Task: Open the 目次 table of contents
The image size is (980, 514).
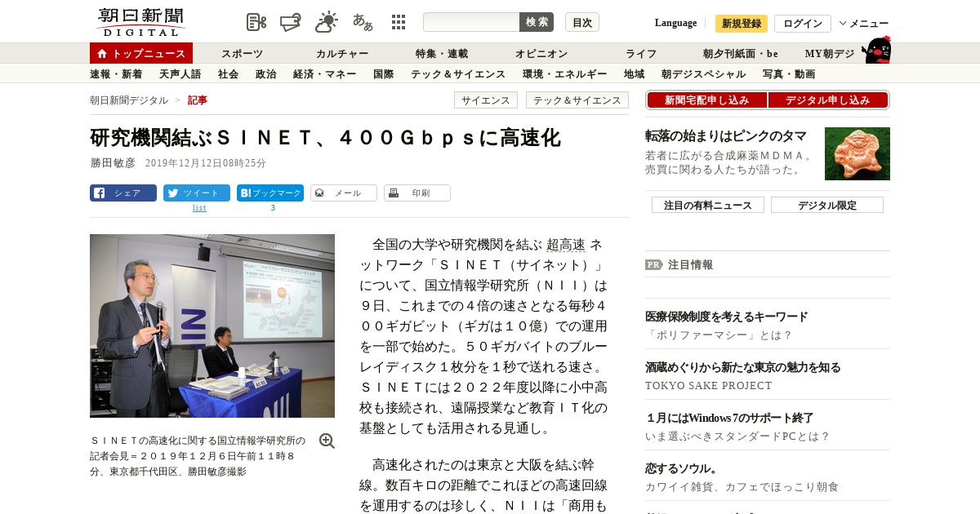Action: click(582, 22)
